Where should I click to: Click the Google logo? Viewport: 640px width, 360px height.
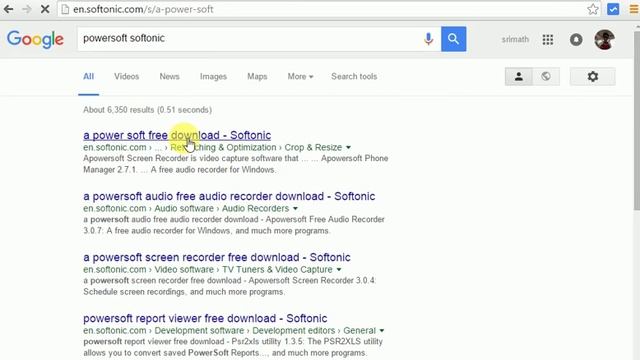[36, 39]
